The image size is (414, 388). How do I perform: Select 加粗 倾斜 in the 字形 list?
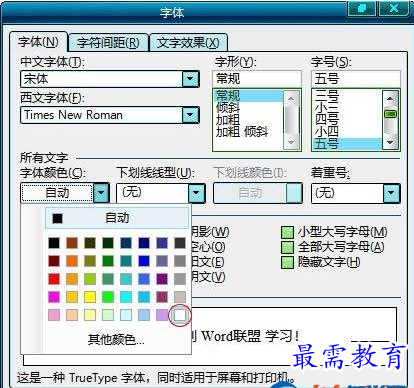coord(248,132)
